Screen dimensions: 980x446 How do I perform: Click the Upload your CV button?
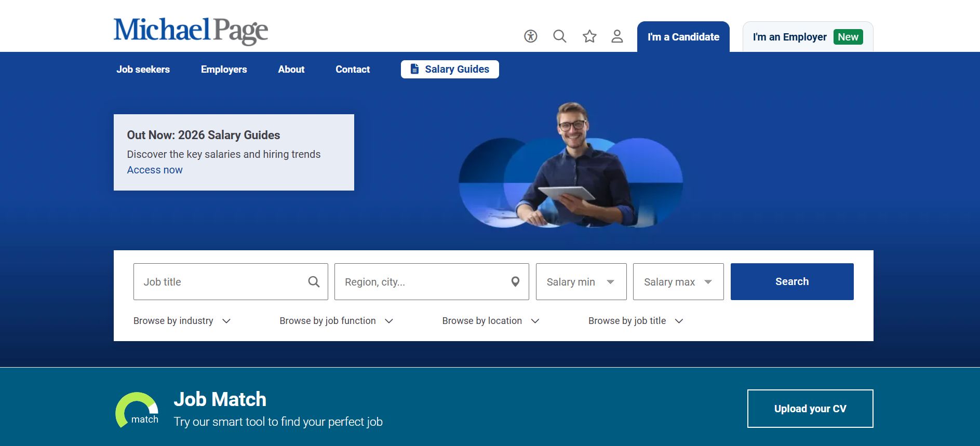point(810,409)
